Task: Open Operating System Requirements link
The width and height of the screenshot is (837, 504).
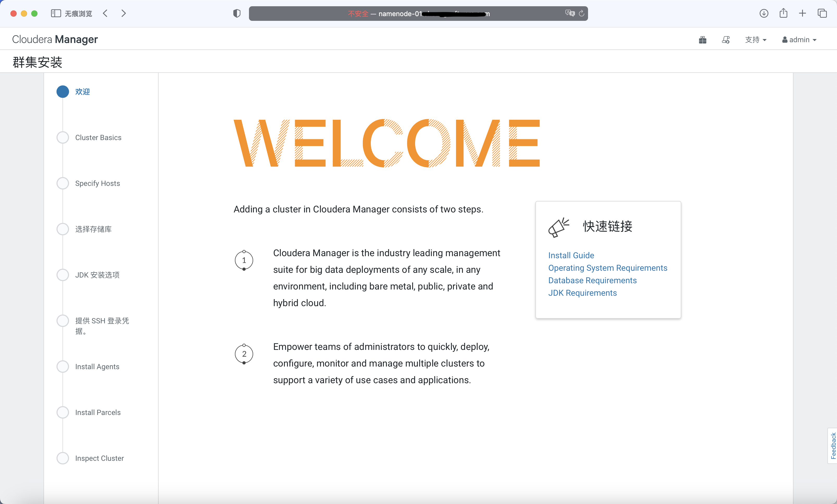Action: point(607,268)
